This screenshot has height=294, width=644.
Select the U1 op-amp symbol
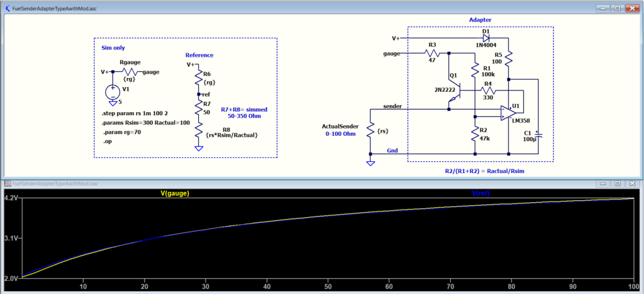pyautogui.click(x=508, y=113)
